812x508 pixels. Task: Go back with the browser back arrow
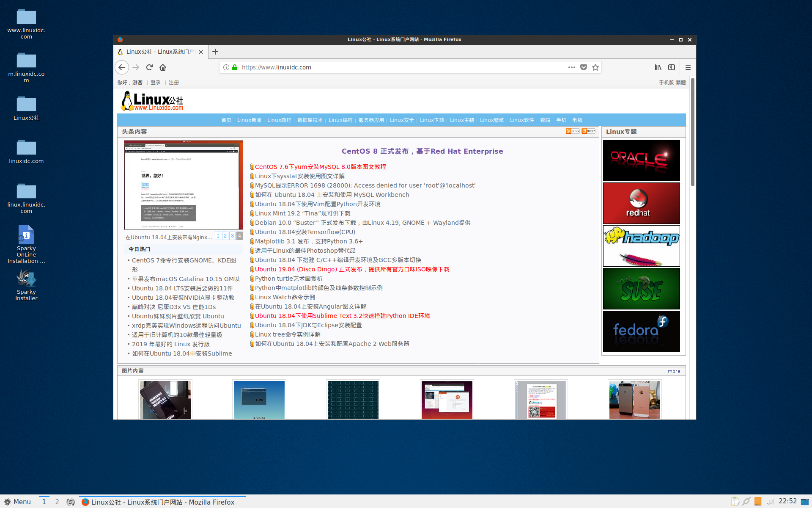(x=122, y=67)
